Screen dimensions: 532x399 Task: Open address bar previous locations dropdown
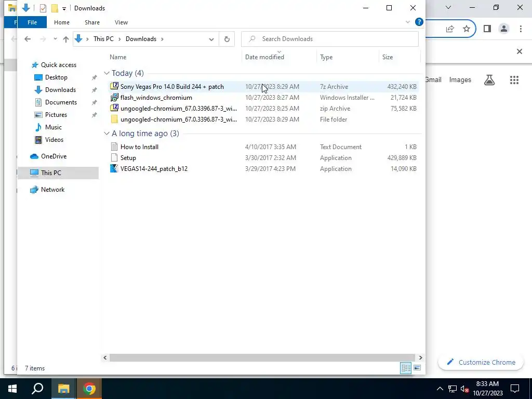(211, 39)
